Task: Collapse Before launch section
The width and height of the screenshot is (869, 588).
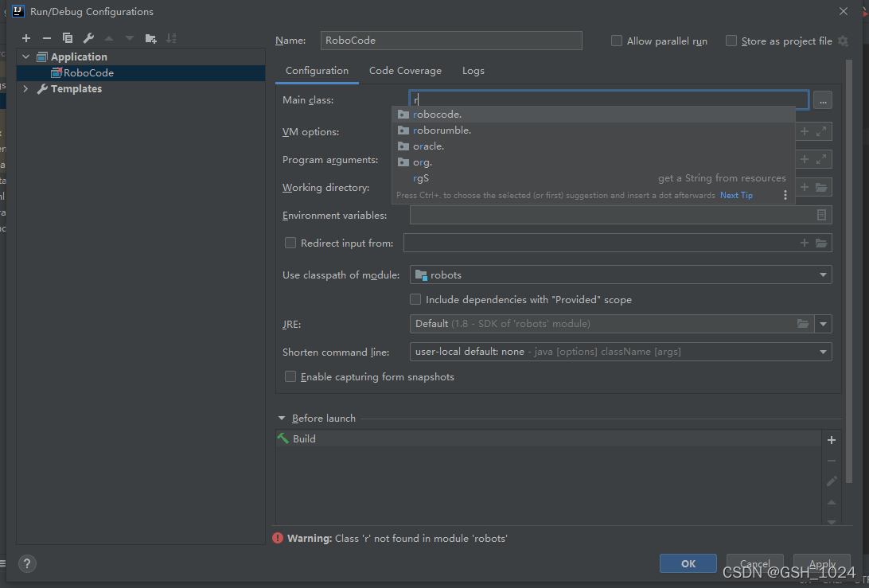Action: point(282,419)
